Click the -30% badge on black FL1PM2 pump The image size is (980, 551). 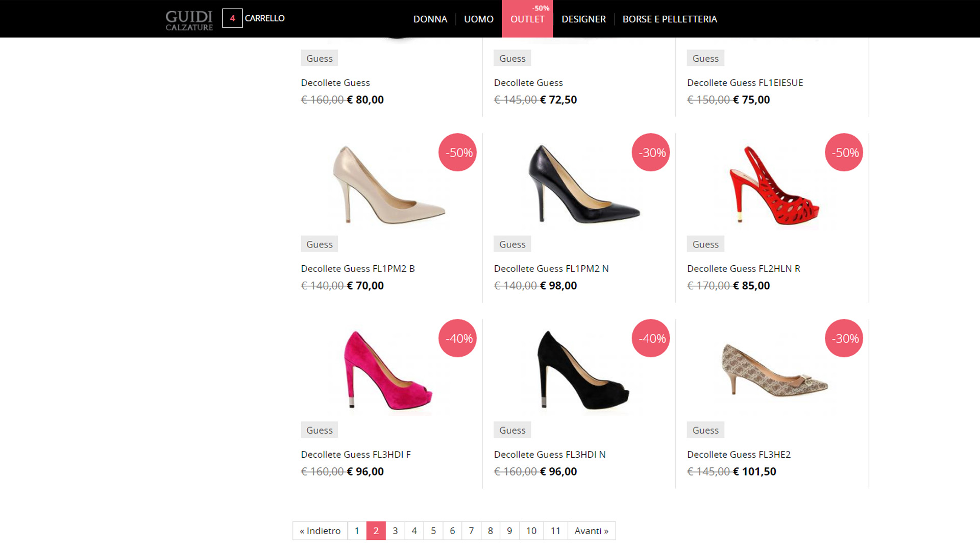[x=651, y=152]
